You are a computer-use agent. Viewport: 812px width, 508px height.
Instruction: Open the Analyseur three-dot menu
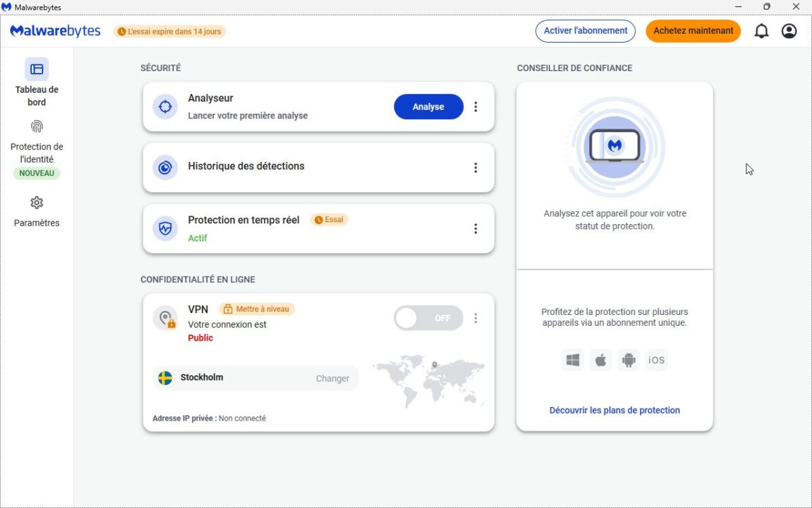tap(476, 107)
